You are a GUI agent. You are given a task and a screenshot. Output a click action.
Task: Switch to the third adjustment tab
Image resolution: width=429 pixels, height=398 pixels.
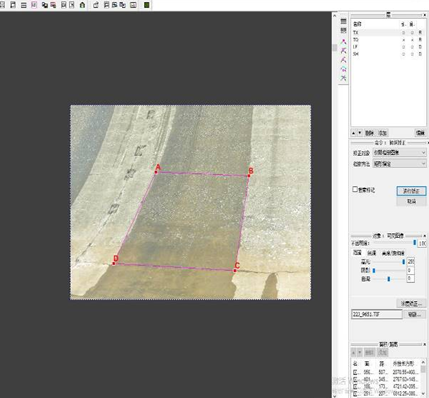click(393, 253)
